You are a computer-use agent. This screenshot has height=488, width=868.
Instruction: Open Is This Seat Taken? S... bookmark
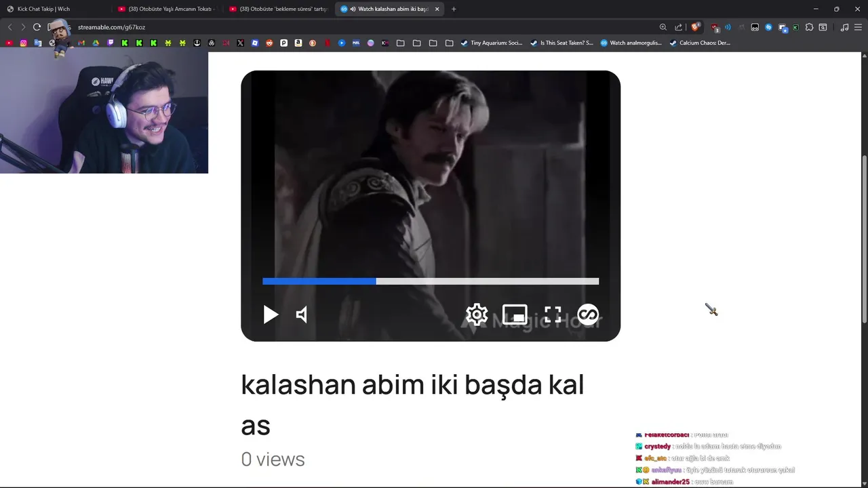[x=561, y=43]
